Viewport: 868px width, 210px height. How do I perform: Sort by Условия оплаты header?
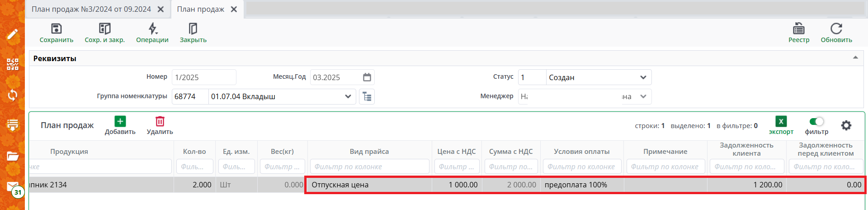582,152
